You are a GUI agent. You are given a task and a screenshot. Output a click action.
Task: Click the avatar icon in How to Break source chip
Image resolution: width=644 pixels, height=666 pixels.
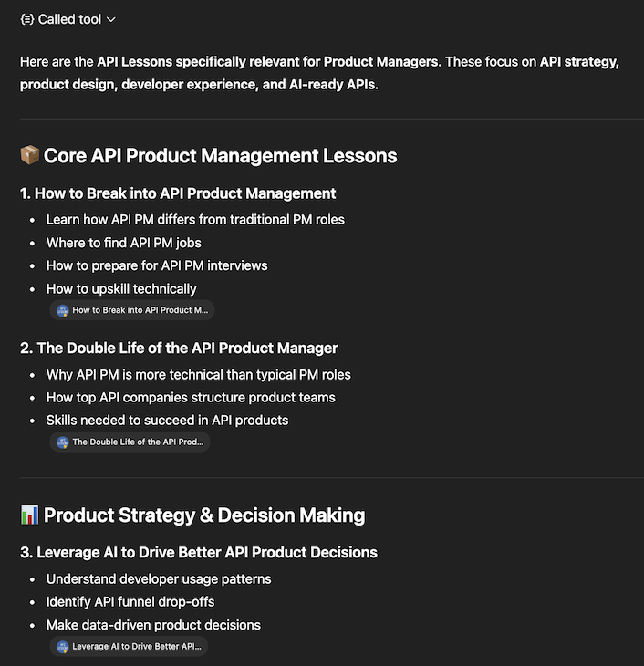[63, 310]
